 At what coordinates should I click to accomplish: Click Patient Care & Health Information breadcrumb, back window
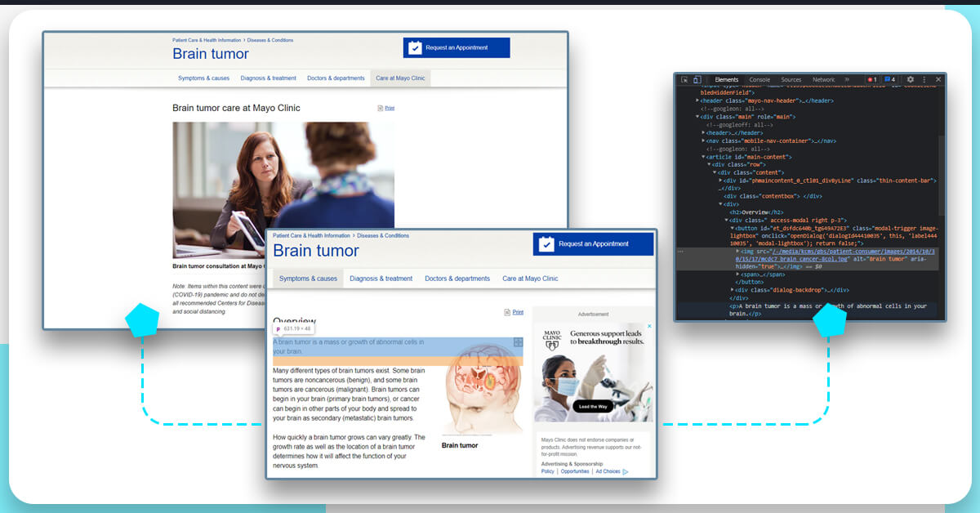click(207, 40)
